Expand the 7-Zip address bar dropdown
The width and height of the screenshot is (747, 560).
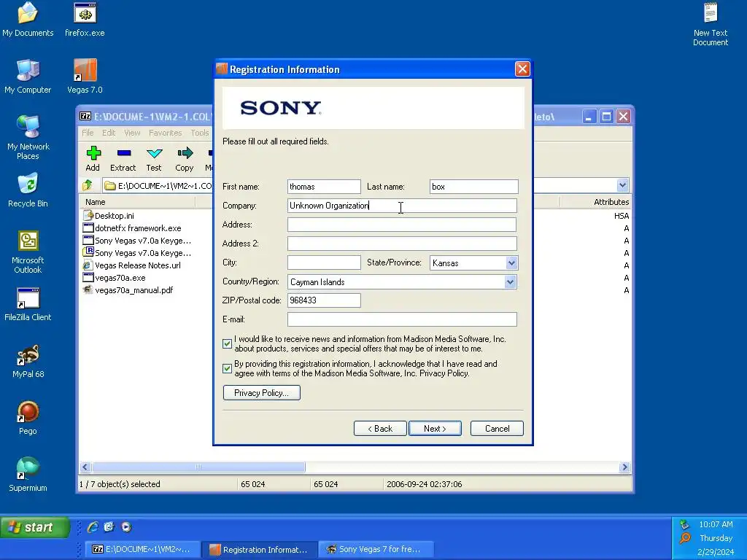(x=622, y=185)
